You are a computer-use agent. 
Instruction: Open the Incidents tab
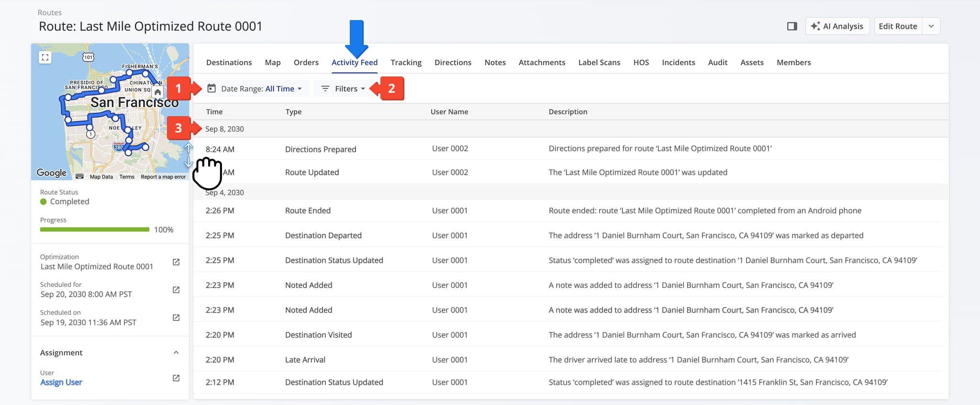[678, 62]
